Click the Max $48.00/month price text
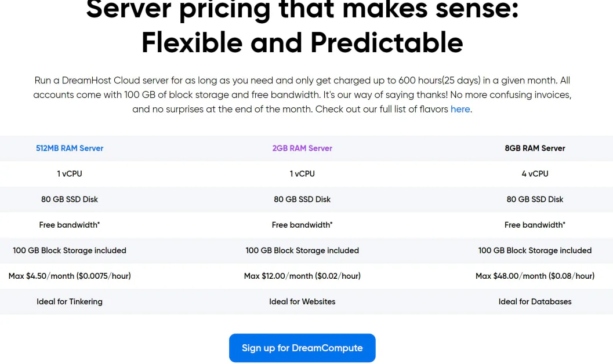 pos(535,276)
